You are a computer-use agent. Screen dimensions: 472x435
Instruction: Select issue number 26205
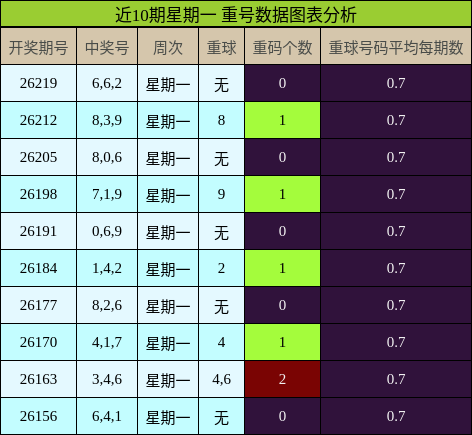[x=39, y=157]
